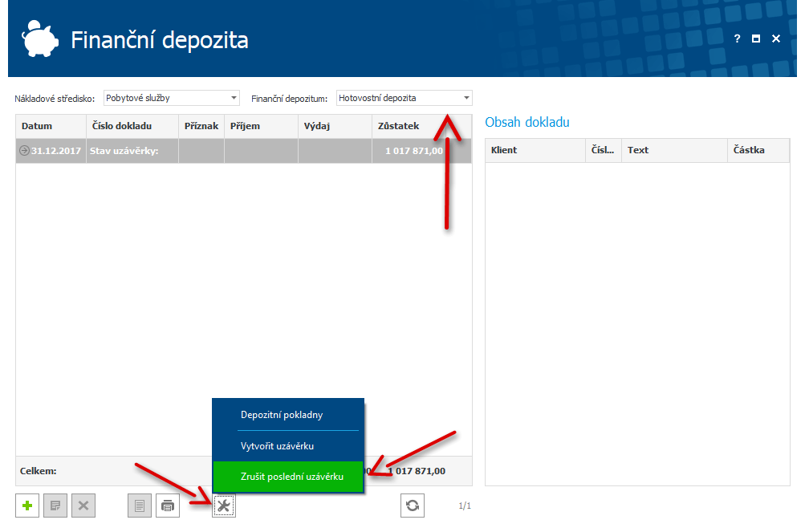Click the Zůstatek column header
805x532 pixels.
pos(409,126)
